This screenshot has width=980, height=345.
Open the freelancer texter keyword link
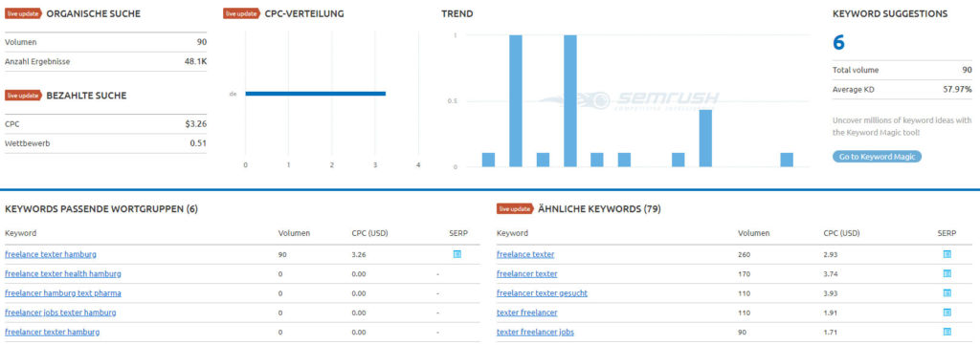527,274
